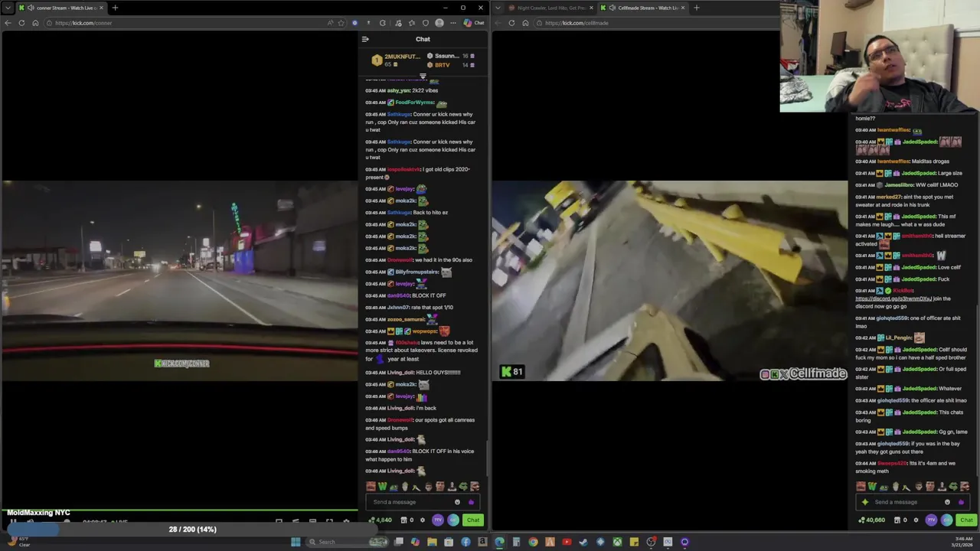The width and height of the screenshot is (980, 551).
Task: Open Cellfmade chat settings gear
Action: pos(916,520)
